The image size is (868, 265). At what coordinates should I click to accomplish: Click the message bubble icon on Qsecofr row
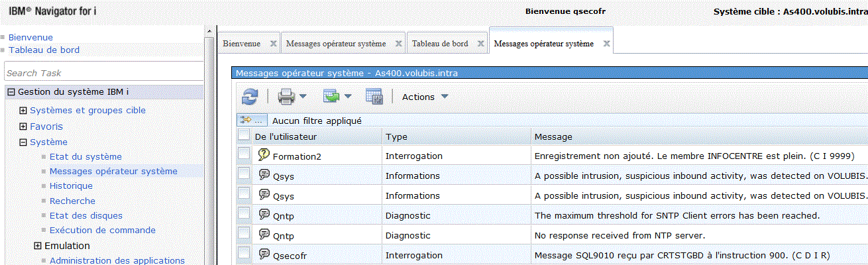[x=264, y=254]
